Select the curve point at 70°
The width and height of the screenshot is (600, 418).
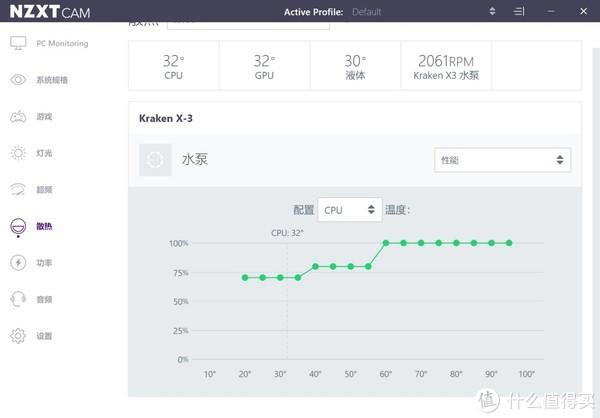click(x=421, y=243)
